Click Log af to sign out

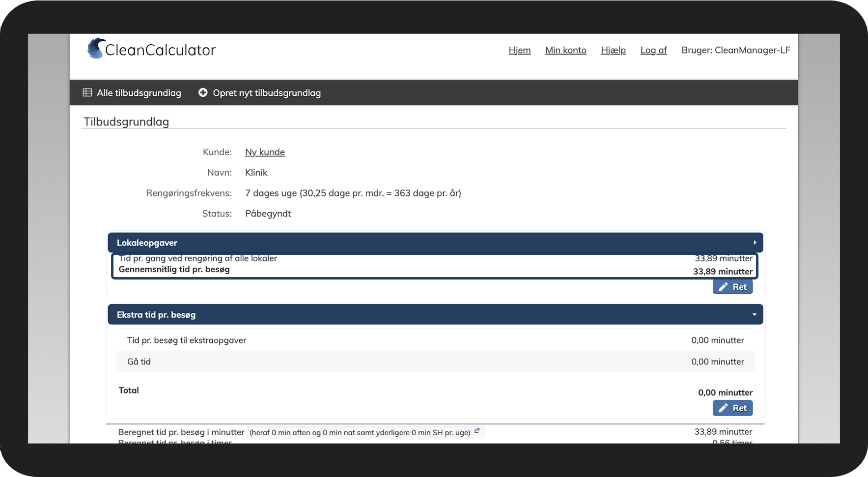tap(654, 50)
